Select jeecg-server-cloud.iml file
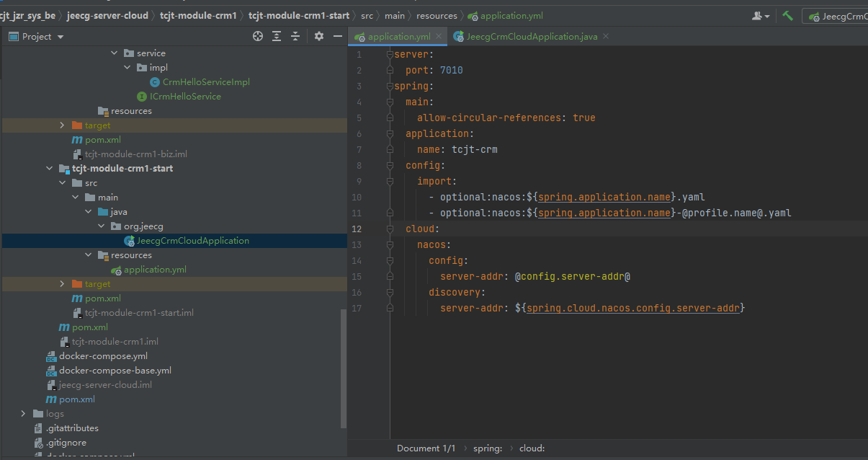This screenshot has width=868, height=460. (105, 384)
